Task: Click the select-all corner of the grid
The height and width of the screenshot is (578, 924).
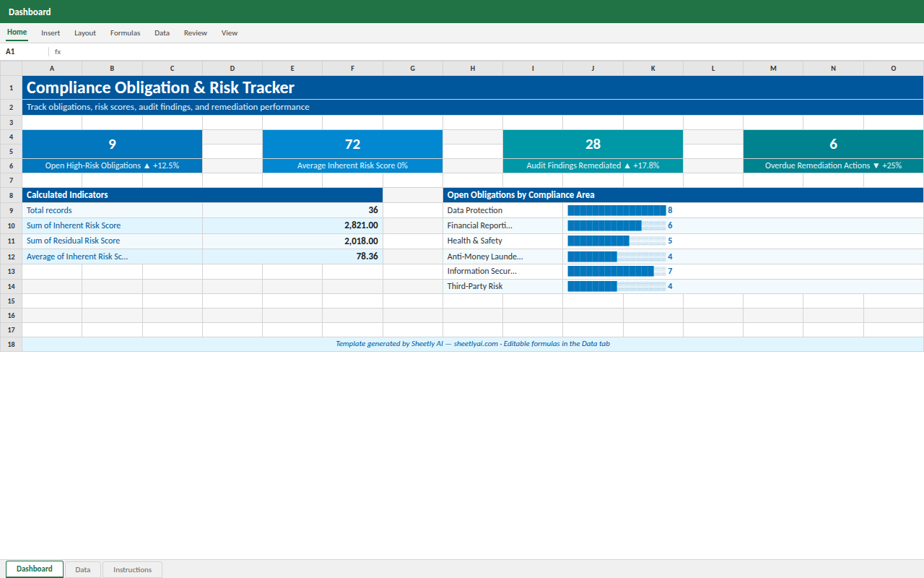Action: [x=11, y=69]
